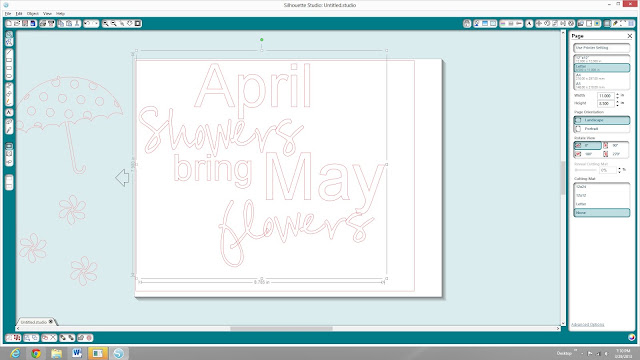This screenshot has height=360, width=640.
Task: Open the Fill Color window icon in the top right
Action: coord(476,24)
